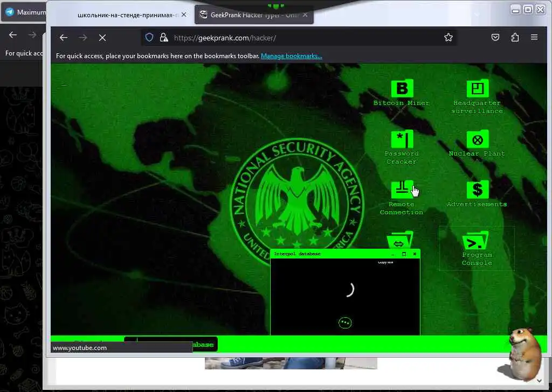Go forward in the front browser

[82, 38]
